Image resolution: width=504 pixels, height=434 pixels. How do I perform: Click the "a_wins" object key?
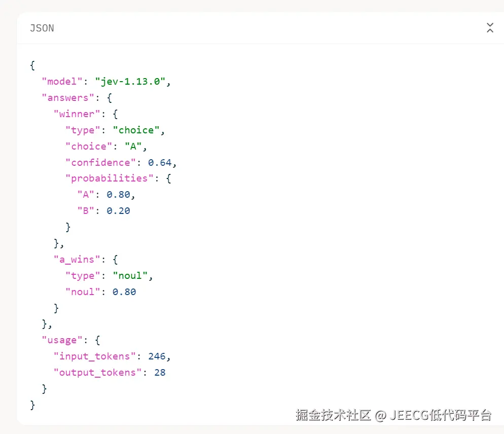[x=77, y=260]
